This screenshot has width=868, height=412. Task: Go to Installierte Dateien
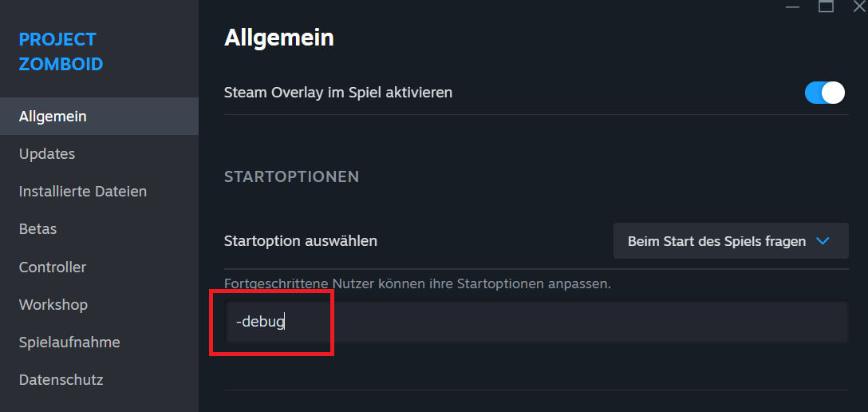83,192
